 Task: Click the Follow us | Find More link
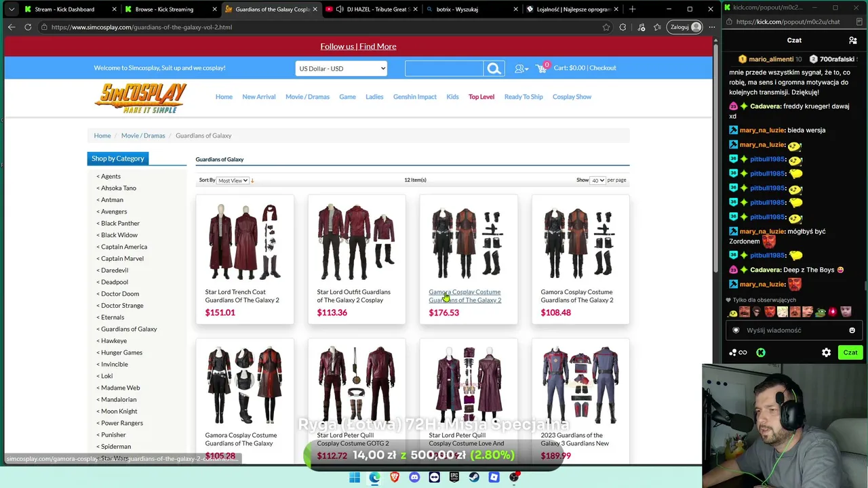[x=358, y=46]
